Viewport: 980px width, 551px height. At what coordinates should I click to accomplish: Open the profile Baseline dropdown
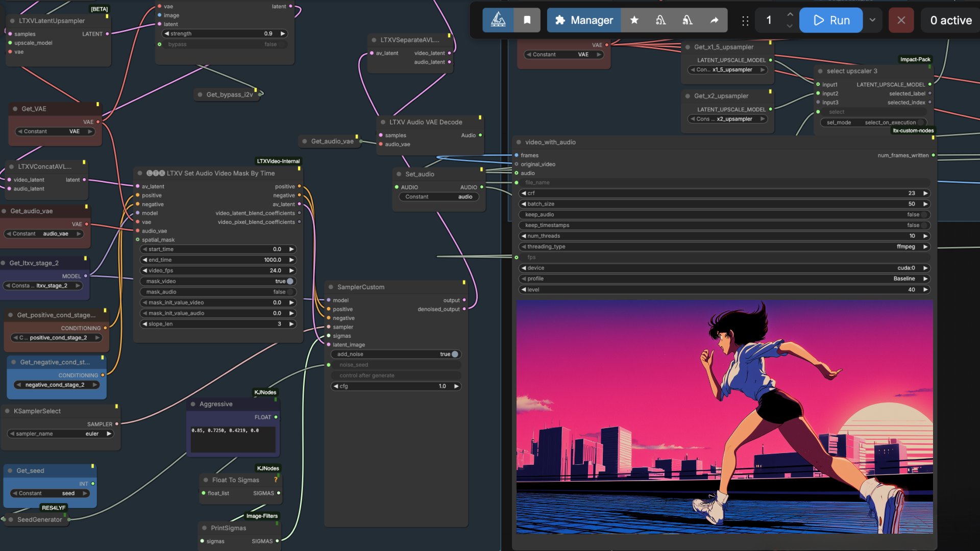725,279
